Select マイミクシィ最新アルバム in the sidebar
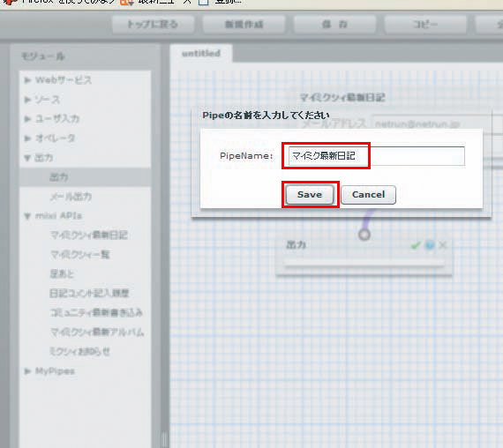503x448 pixels. 97,332
